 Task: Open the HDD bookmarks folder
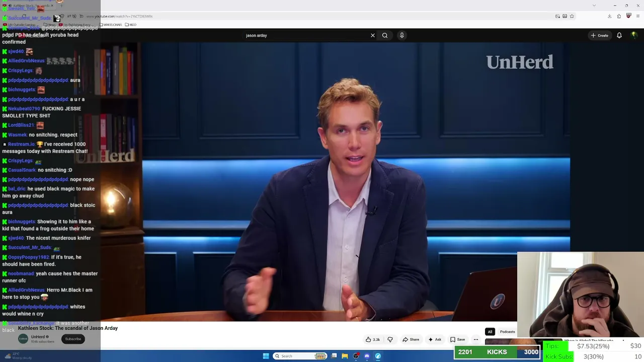pyautogui.click(x=131, y=25)
